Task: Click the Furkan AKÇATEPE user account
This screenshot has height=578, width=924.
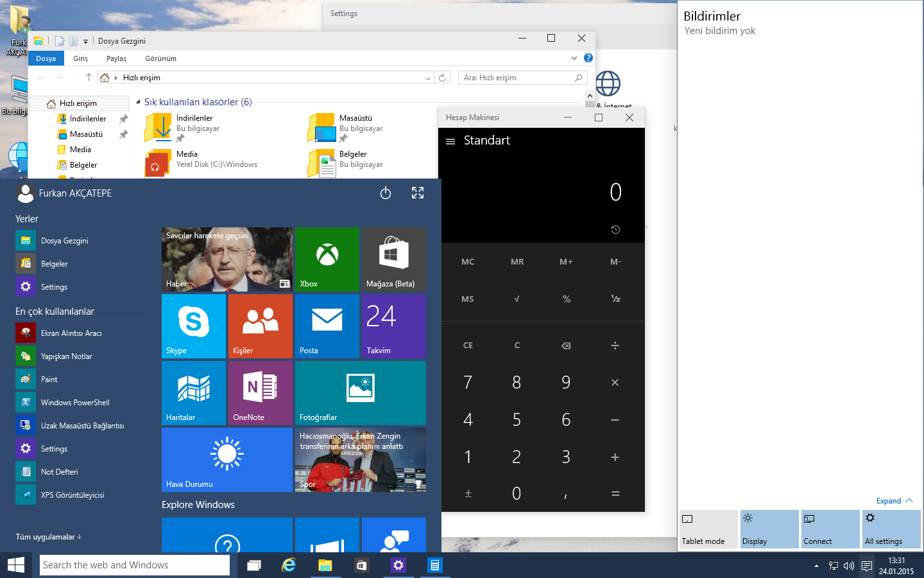Action: (x=64, y=193)
